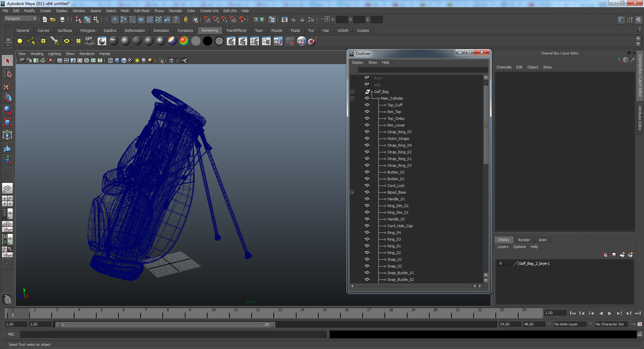Create a spot light from shelf
The image size is (644, 349).
pos(55,41)
